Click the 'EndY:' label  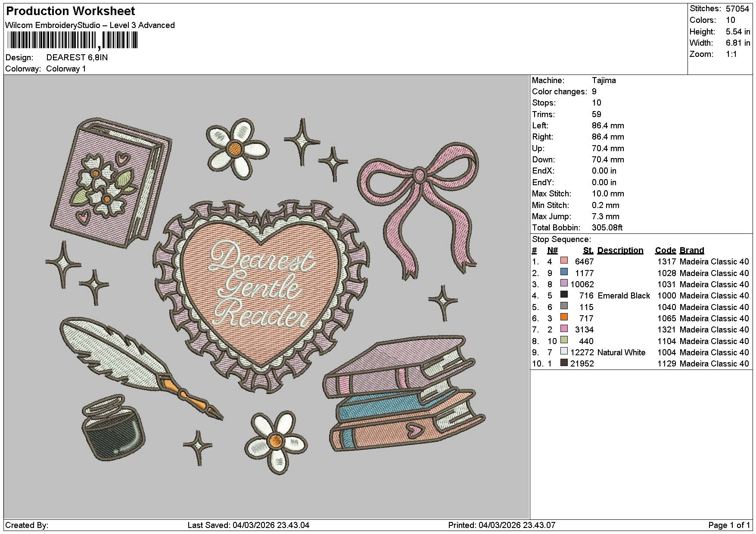(x=543, y=183)
